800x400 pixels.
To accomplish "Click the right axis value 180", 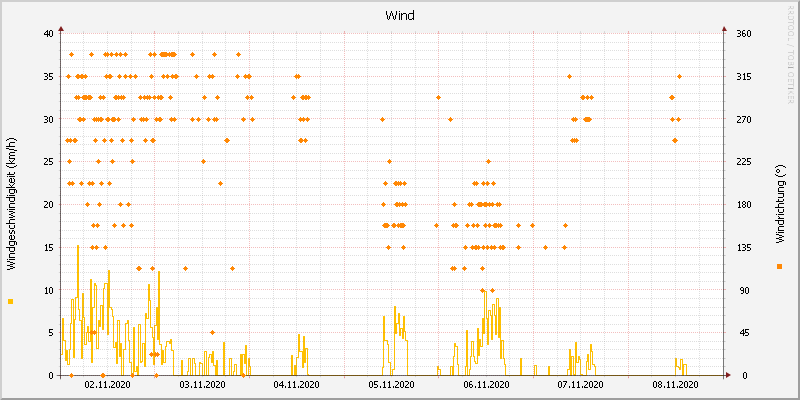I will (744, 205).
